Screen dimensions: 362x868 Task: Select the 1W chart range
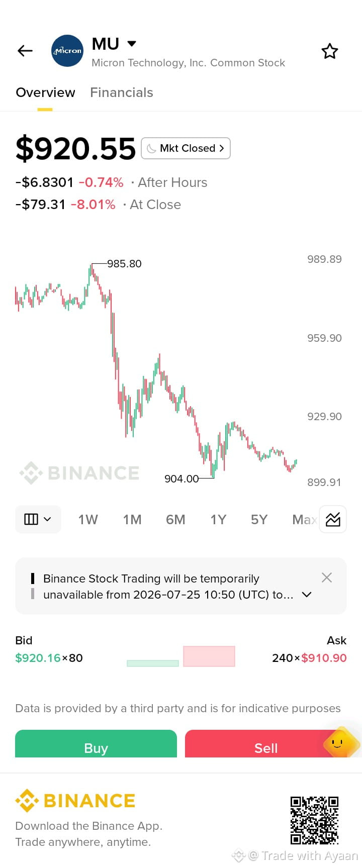(x=88, y=519)
